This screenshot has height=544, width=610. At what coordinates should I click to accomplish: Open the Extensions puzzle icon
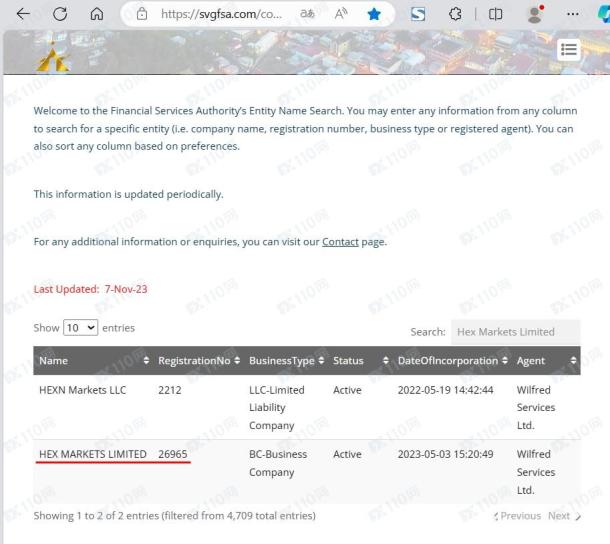[455, 14]
